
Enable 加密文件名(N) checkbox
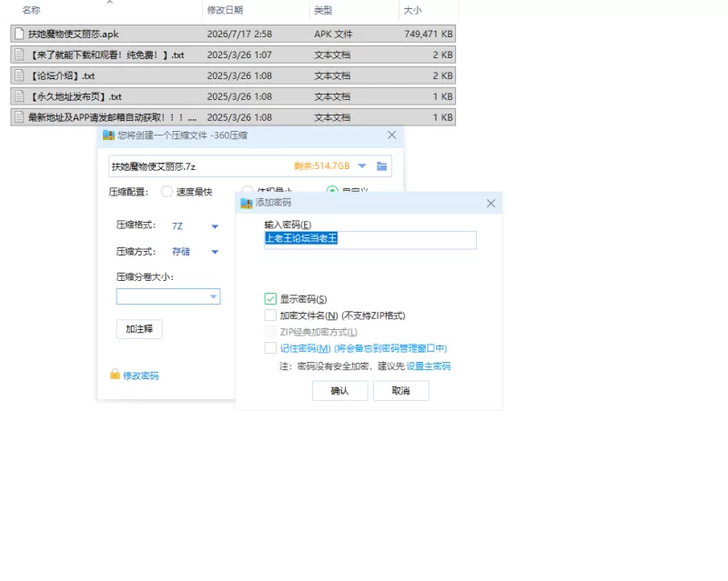tap(270, 316)
